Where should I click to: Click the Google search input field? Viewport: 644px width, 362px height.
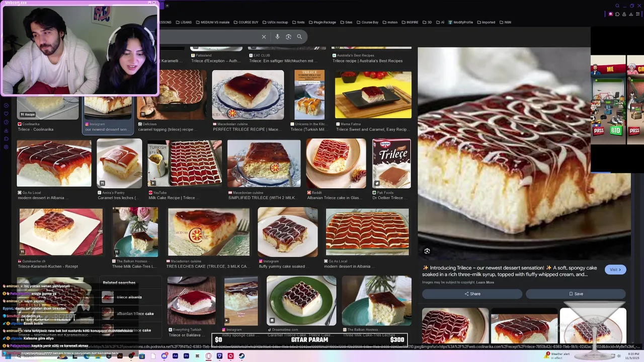[x=209, y=37]
